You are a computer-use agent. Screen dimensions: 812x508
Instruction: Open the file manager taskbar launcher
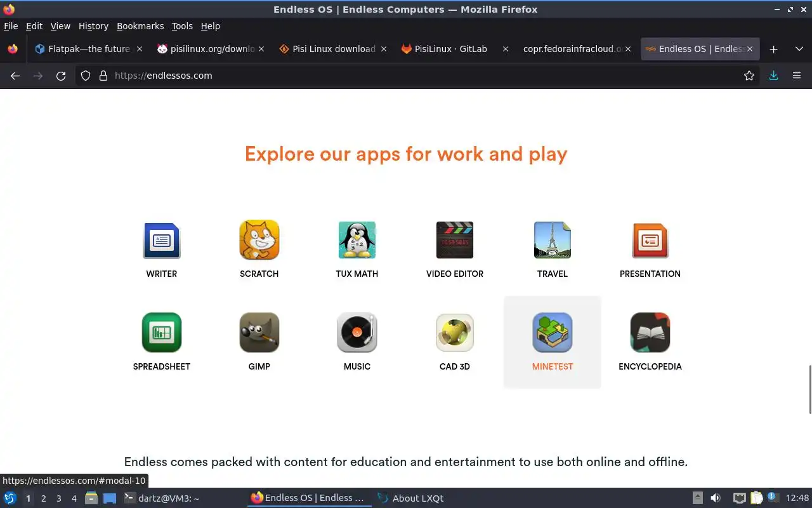pyautogui.click(x=91, y=498)
